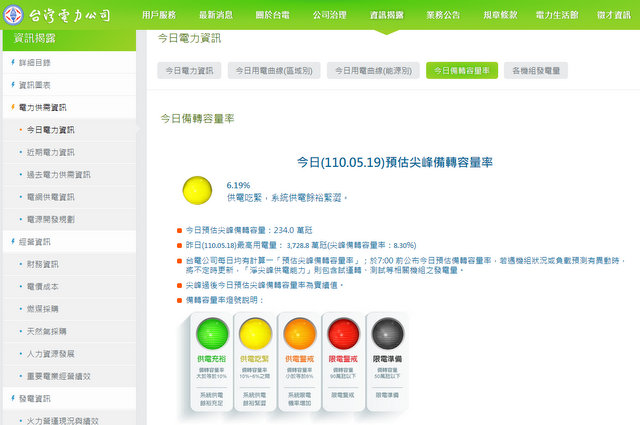Open 詳細目錄 in the sidebar
The width and height of the screenshot is (640, 425).
coord(69,62)
